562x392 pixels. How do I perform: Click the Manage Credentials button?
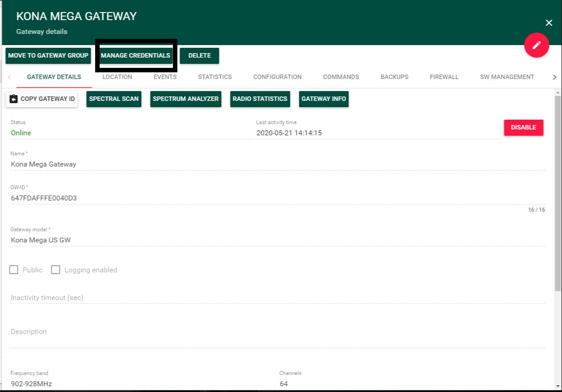[135, 55]
